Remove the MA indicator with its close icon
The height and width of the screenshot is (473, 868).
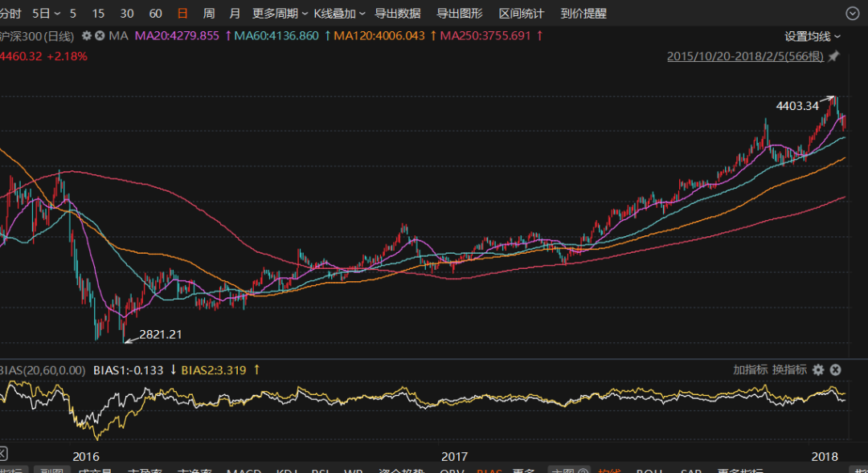pos(100,36)
